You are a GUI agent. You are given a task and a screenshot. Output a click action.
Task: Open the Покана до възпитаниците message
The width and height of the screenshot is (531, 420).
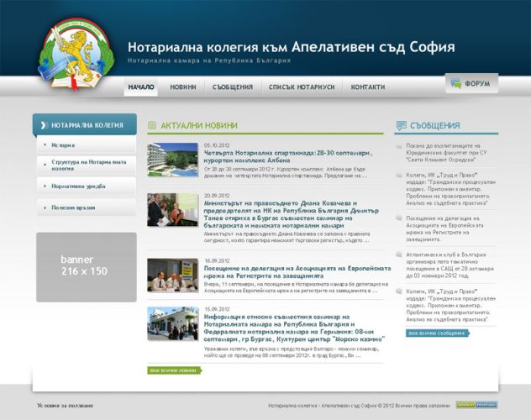tap(447, 153)
